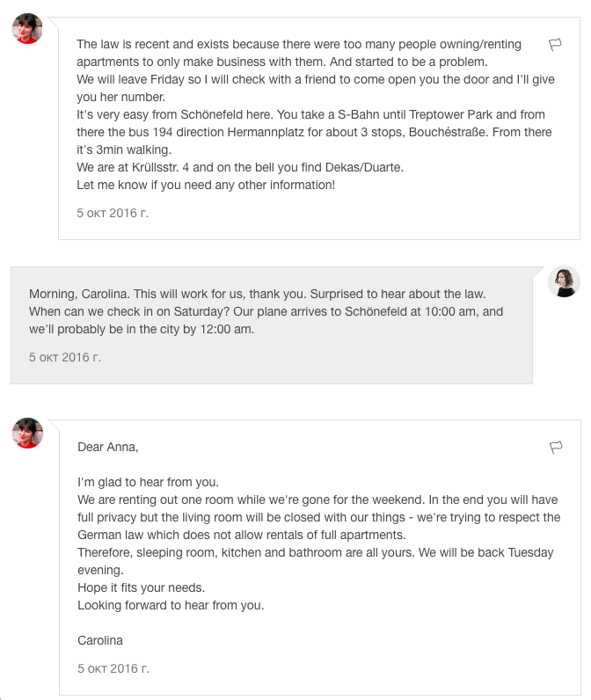Select the "We are at Krüllsstr. 4" line
Image resolution: width=591 pixels, height=700 pixels.
[x=240, y=167]
